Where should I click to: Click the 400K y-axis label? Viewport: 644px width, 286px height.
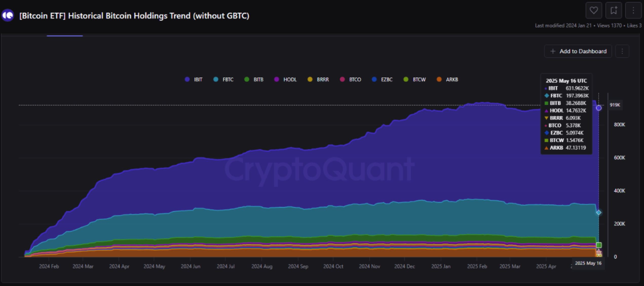[619, 190]
